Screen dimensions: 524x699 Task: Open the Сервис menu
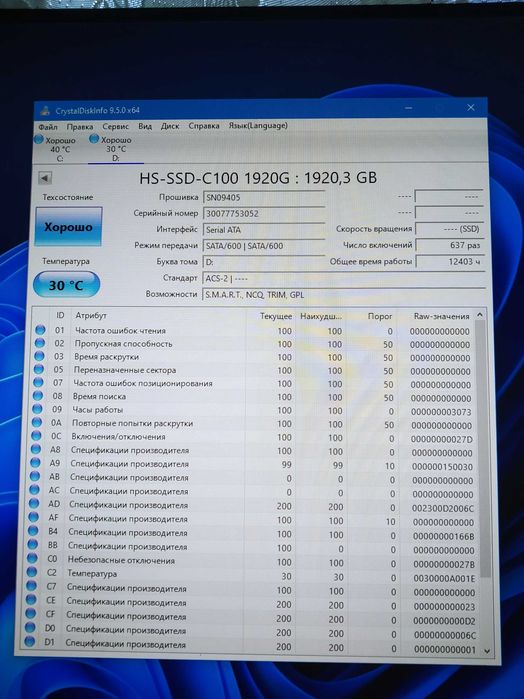click(x=116, y=127)
